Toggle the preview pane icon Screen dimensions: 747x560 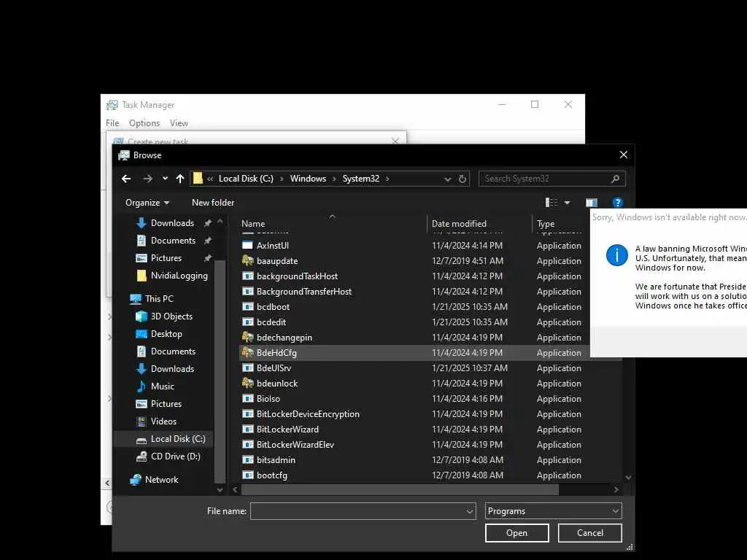coord(592,203)
